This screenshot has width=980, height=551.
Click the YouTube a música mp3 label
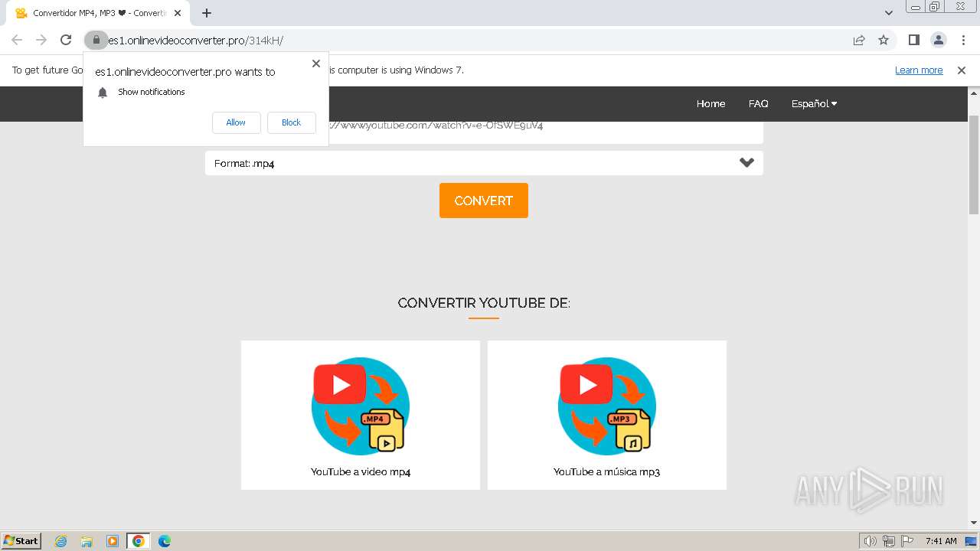(607, 472)
